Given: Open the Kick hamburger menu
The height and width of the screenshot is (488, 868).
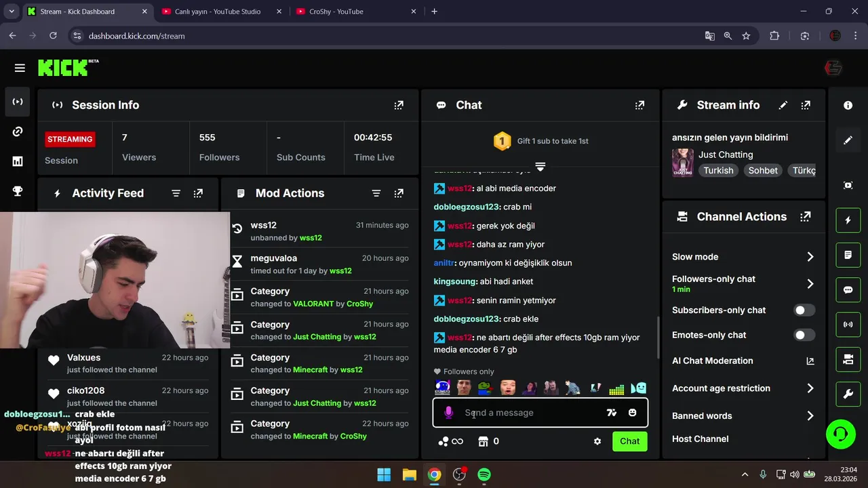Looking at the screenshot, I should coord(20,68).
